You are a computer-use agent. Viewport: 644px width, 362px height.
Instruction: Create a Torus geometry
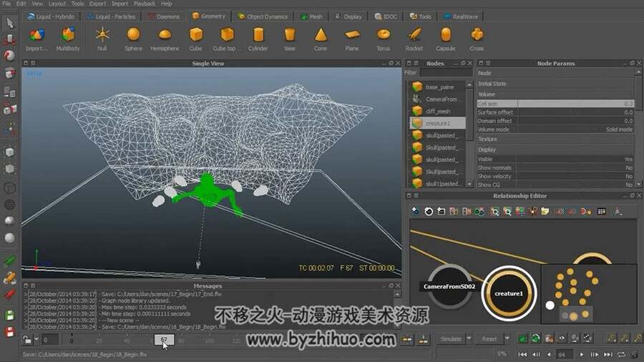[384, 35]
